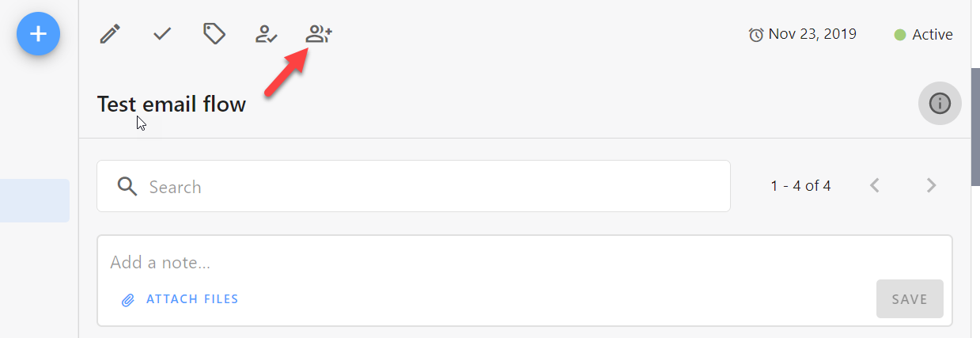Click the SAVE button

910,299
